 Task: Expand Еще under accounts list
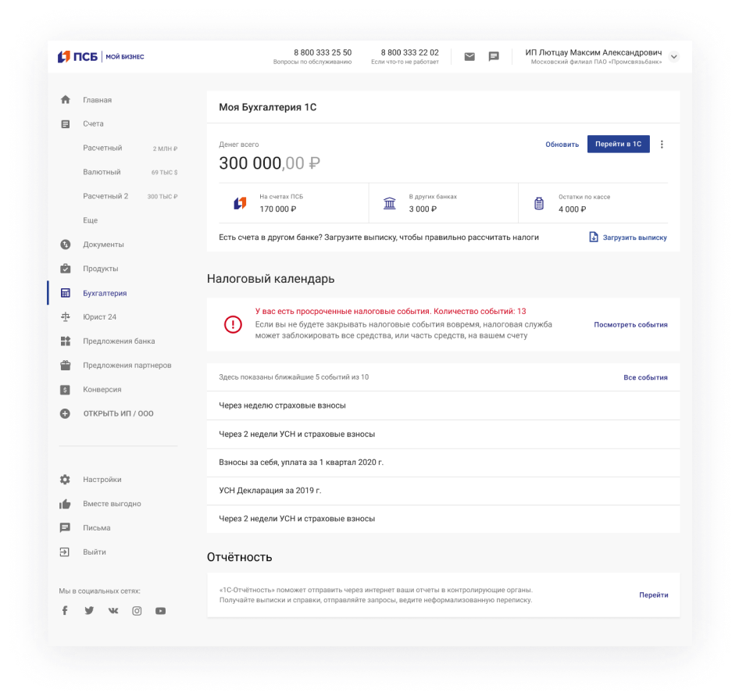91,220
